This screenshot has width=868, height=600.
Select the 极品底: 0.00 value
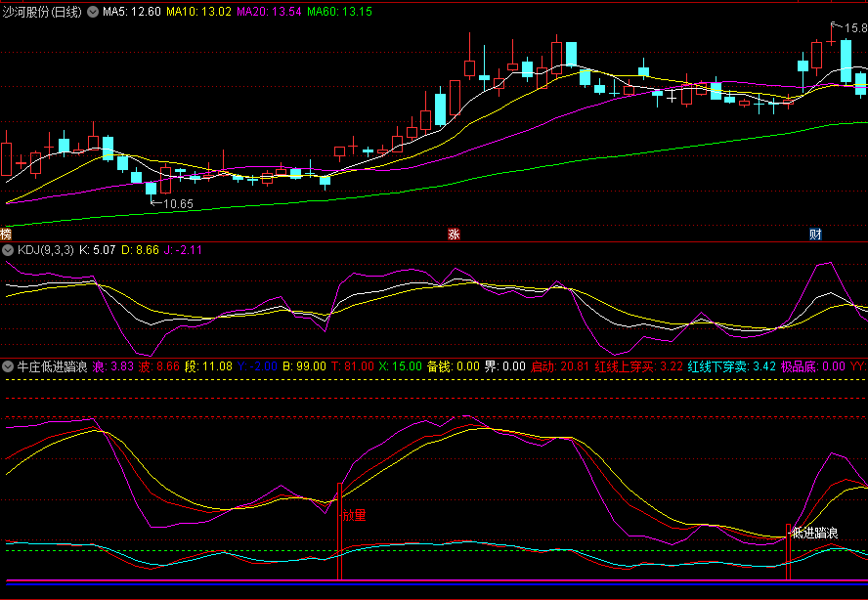pyautogui.click(x=813, y=366)
